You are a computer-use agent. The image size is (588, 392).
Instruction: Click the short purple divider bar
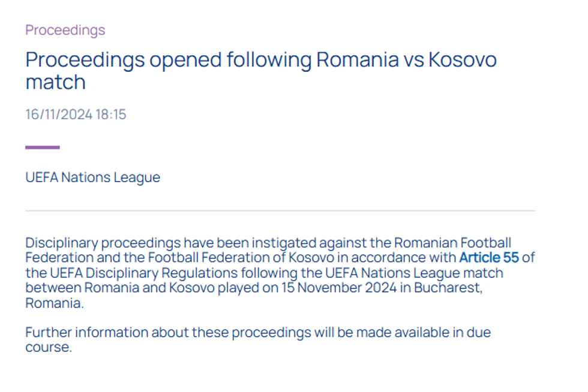tap(42, 147)
